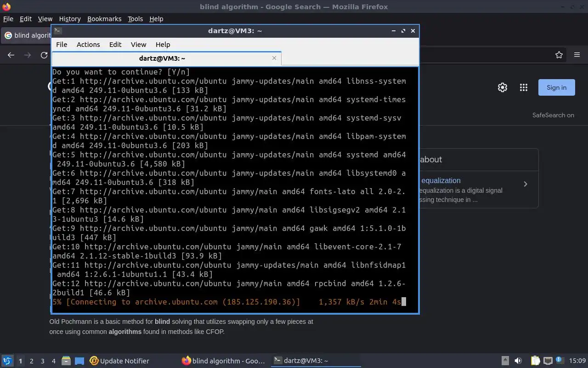The height and width of the screenshot is (368, 588).
Task: Click the terminal window menu icon in titlebar
Action: tap(58, 31)
